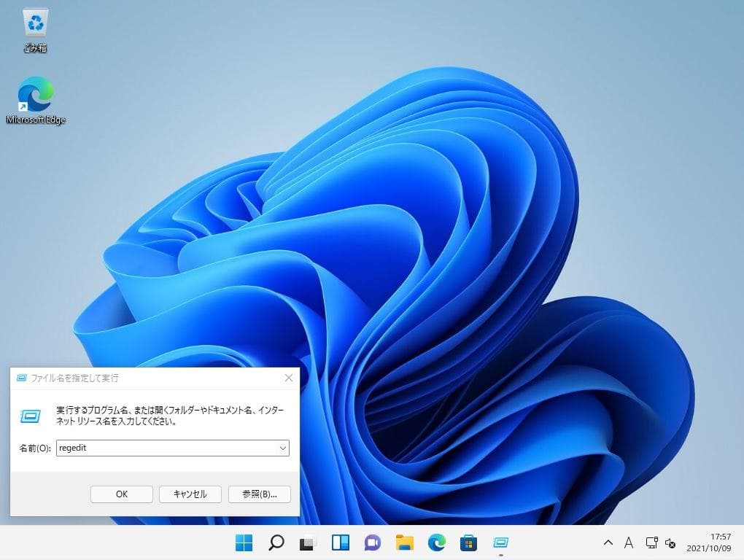
Task: Open the Windows Start menu
Action: click(x=244, y=542)
